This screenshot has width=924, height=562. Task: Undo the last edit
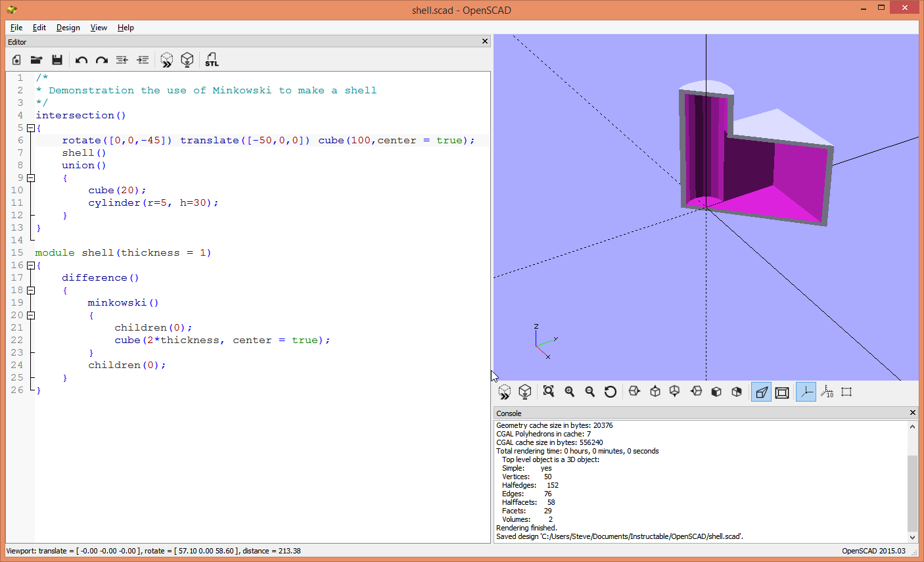pos(81,60)
